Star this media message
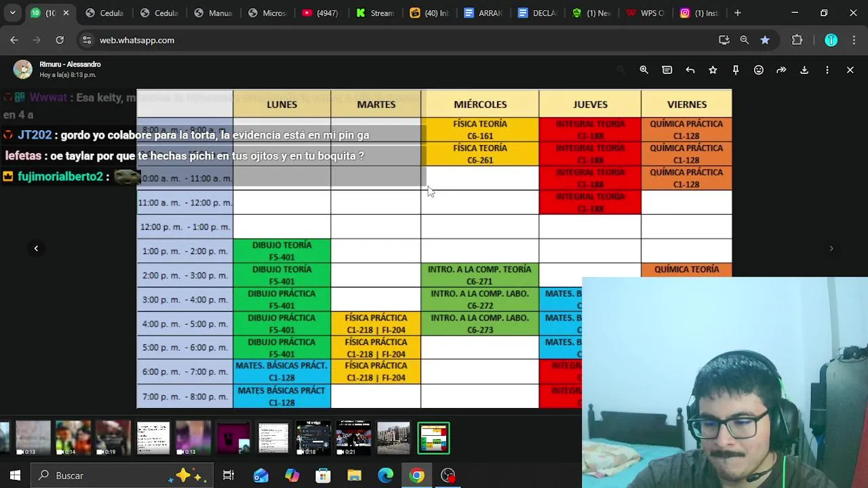The width and height of the screenshot is (868, 488). (713, 70)
